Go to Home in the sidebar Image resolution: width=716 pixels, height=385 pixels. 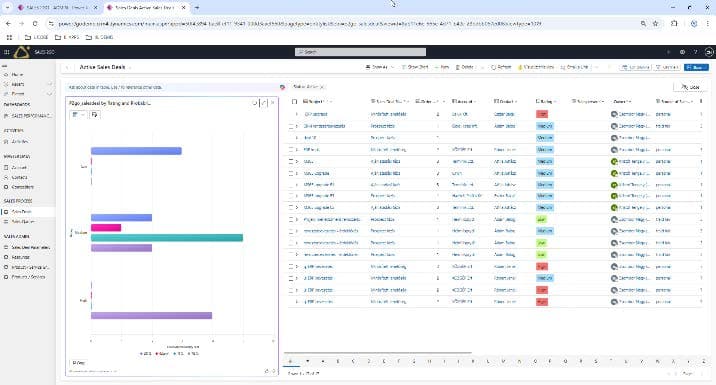17,74
